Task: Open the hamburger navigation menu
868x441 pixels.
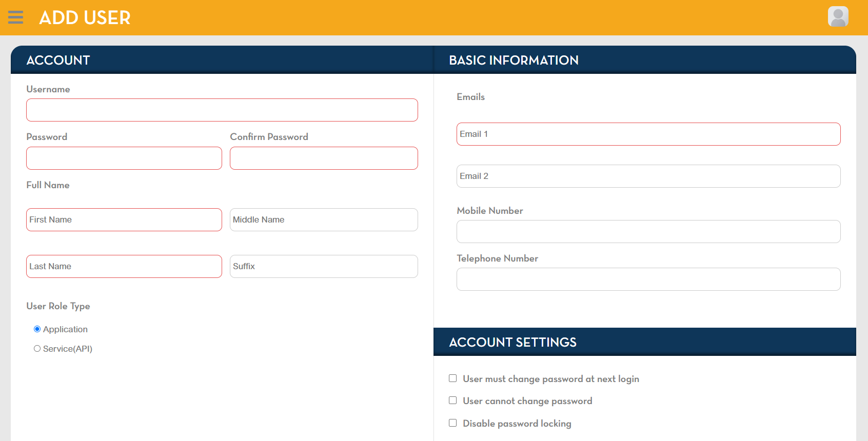Action: (16, 17)
